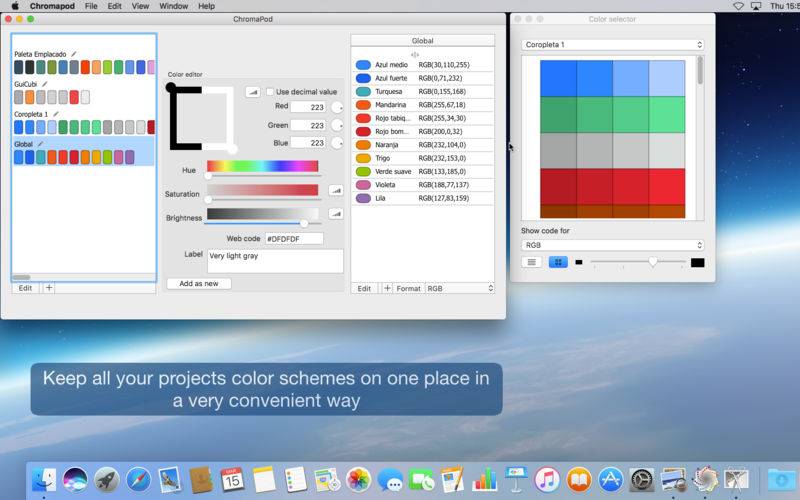Open the File menu
The height and width of the screenshot is (500, 800).
click(91, 6)
